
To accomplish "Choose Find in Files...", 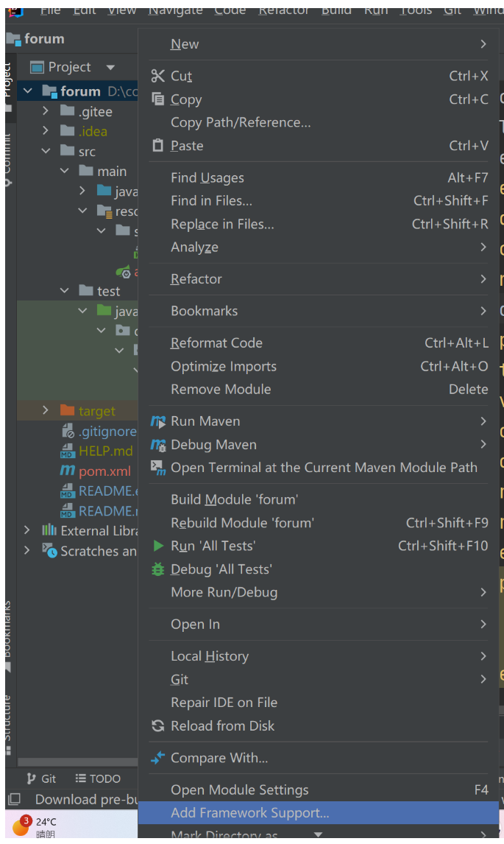I will [319, 201].
